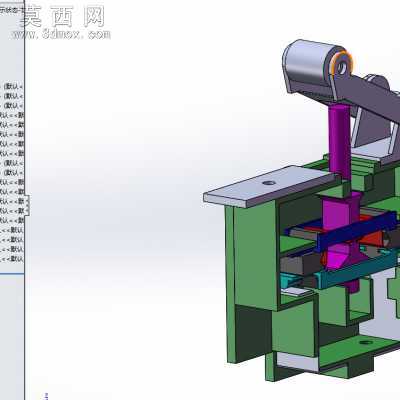Select the red component inside the green frame
The width and height of the screenshot is (400, 400).
click(x=373, y=238)
